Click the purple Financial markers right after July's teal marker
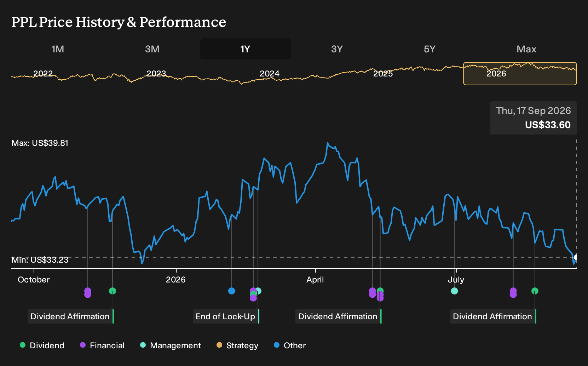The image size is (588, 366). [513, 293]
